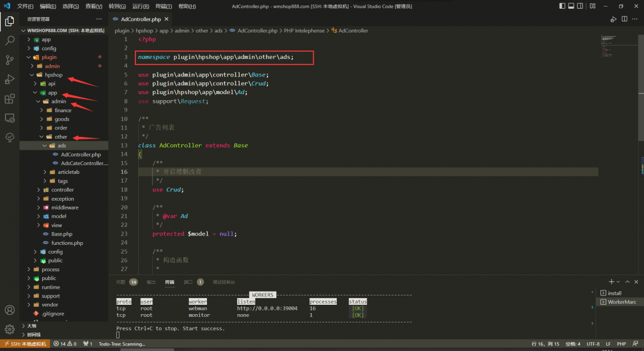Open the errors and warnings count in the status bar

pos(65,344)
